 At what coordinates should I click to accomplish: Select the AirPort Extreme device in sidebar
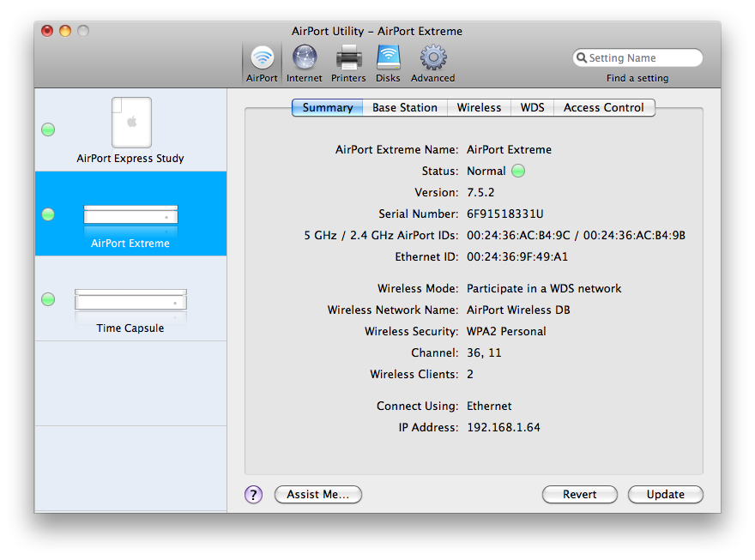click(x=131, y=214)
